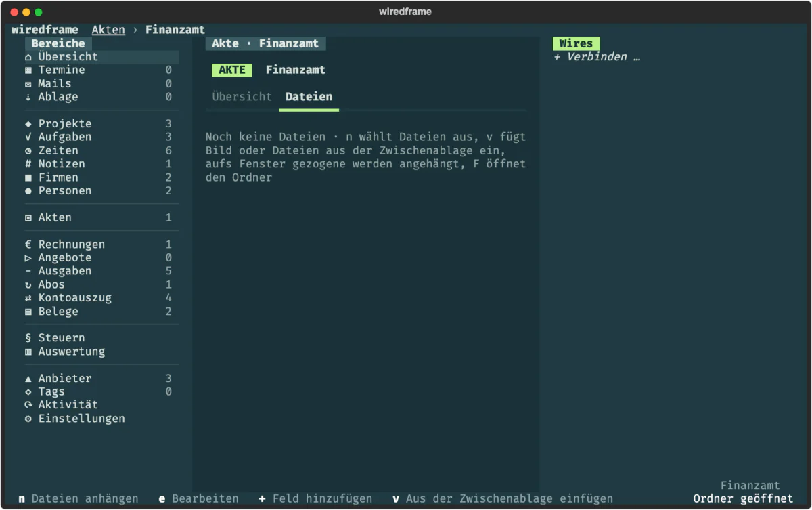Open the Aktivität log
Screen dimensions: 812x510
click(101, 405)
